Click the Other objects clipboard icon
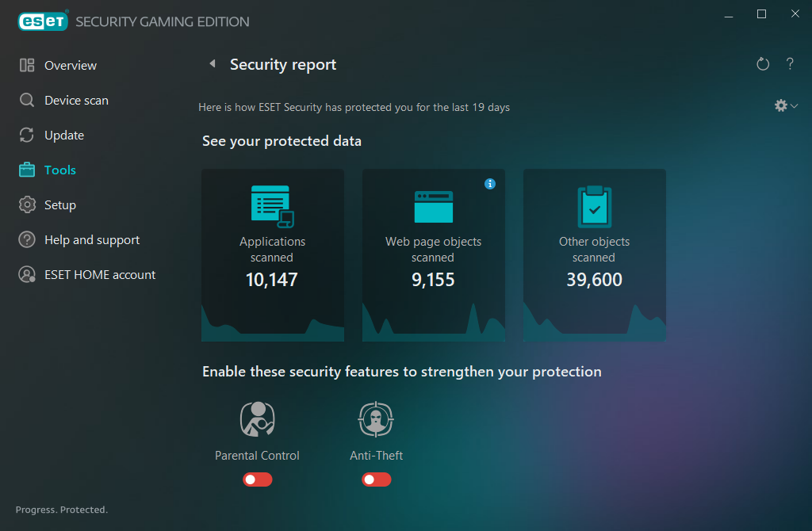Image resolution: width=812 pixels, height=531 pixels. click(x=595, y=207)
